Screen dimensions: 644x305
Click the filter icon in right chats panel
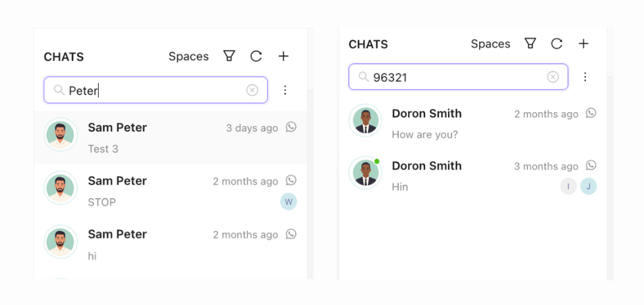[x=530, y=44]
